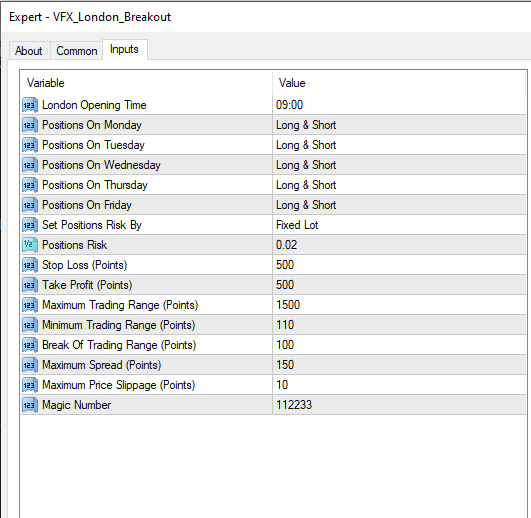Screen dimensions: 531x518
Task: Open the Positions On Friday value dropdown
Action: click(399, 205)
